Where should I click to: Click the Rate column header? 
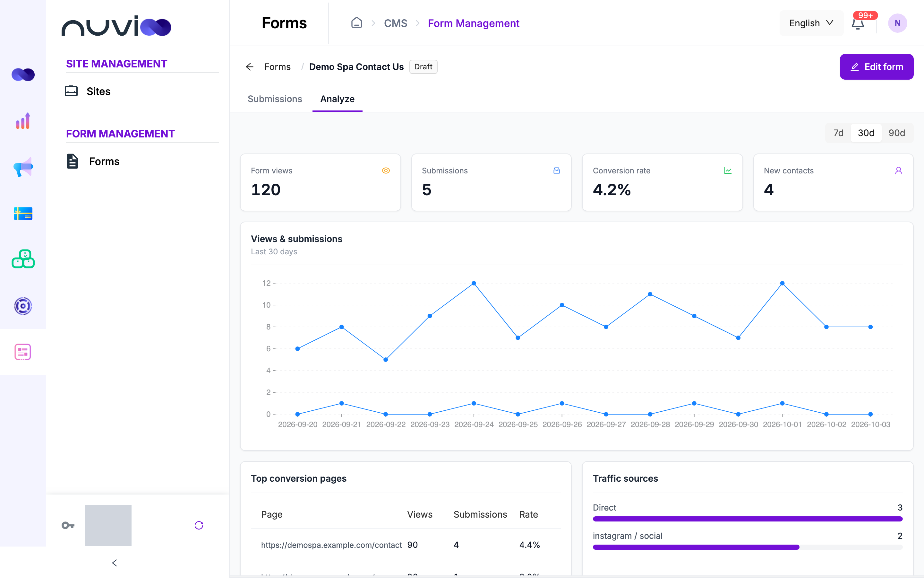coord(528,514)
